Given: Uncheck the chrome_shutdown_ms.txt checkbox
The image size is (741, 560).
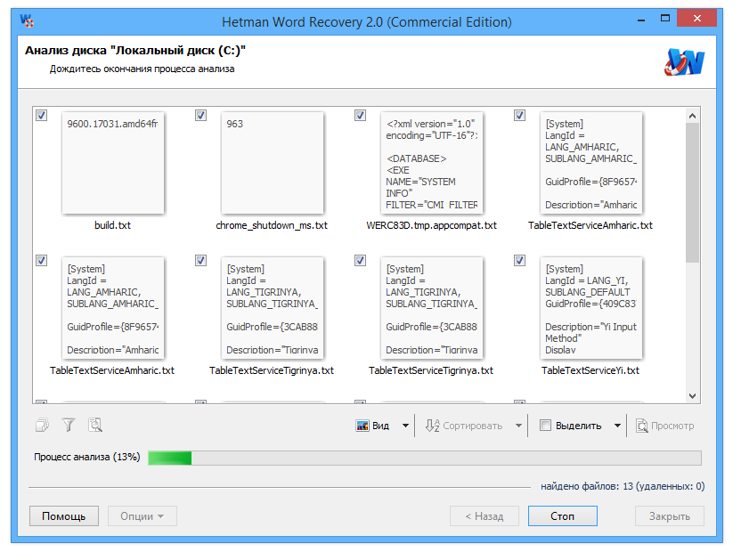Looking at the screenshot, I should point(201,116).
